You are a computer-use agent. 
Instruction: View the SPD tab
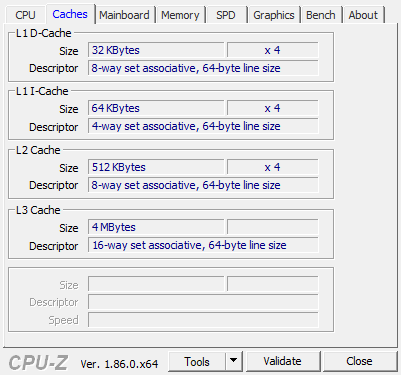pos(226,15)
